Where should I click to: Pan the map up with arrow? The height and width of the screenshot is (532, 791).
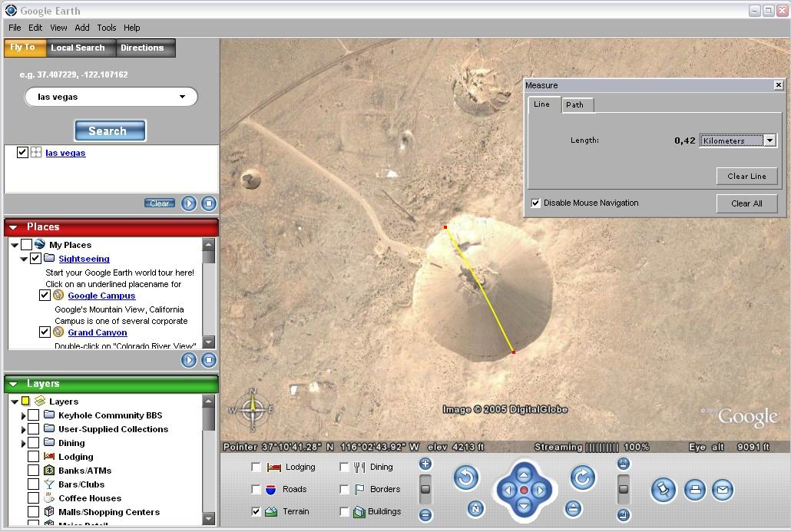pos(524,474)
